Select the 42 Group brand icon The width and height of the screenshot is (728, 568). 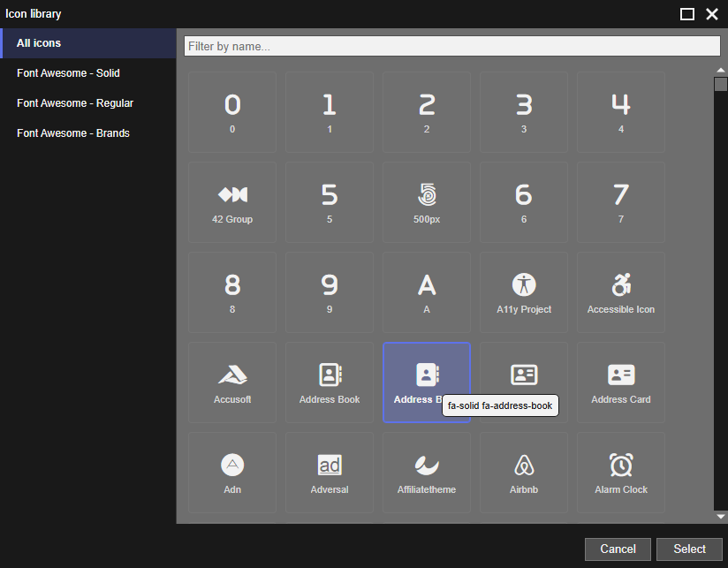click(x=232, y=202)
